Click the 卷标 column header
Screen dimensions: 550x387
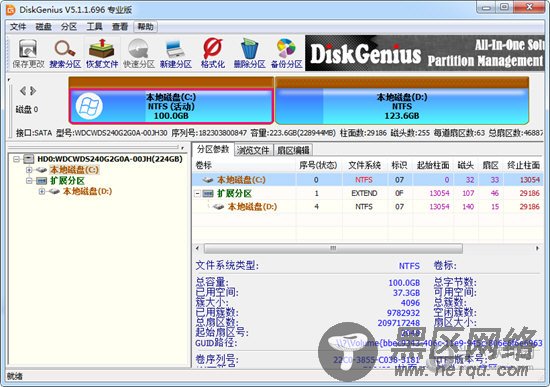(x=244, y=165)
